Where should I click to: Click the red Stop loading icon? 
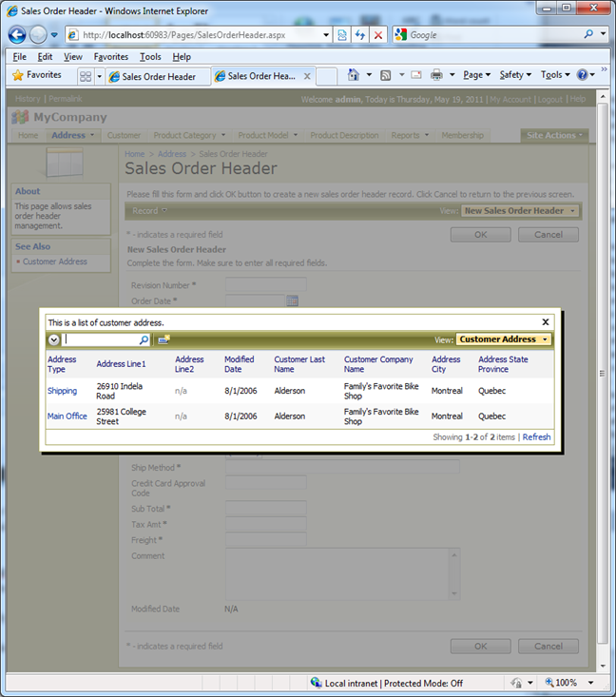[x=377, y=34]
